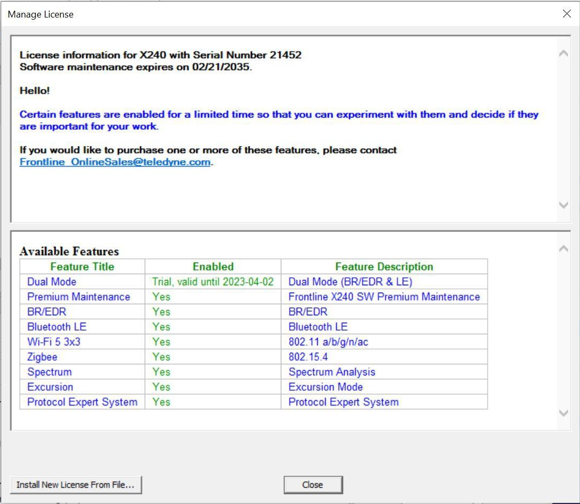Click the Serial Number 21452 license line
Screen dimensions: 580x504
161,55
